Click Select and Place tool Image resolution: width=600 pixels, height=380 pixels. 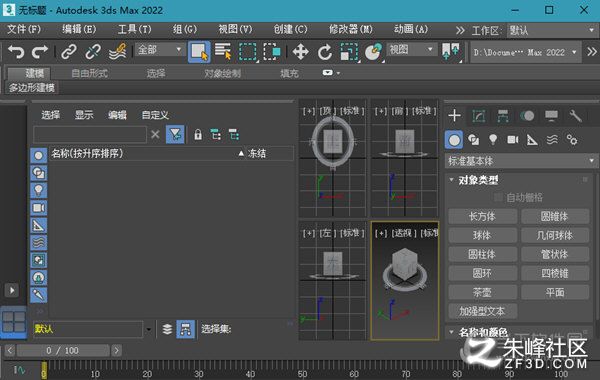[x=373, y=52]
